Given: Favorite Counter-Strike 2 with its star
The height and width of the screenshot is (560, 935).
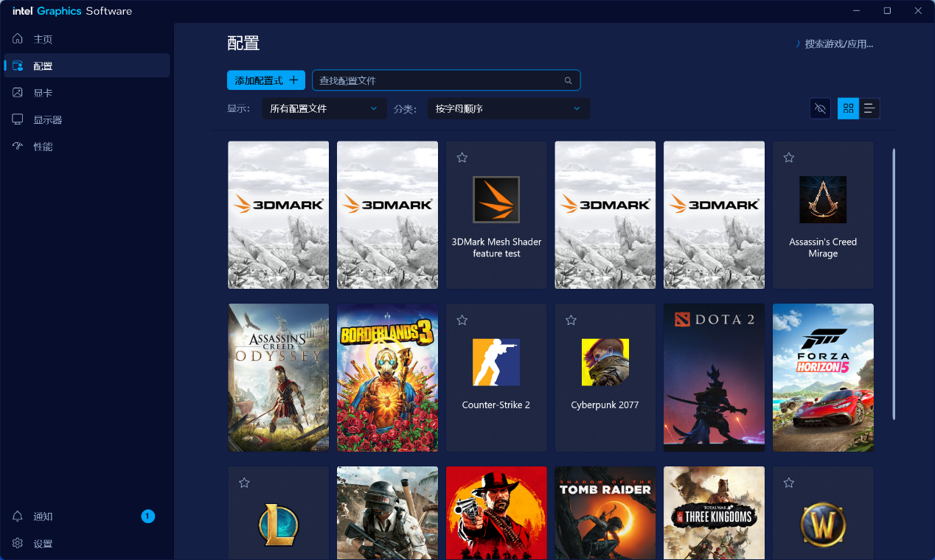Looking at the screenshot, I should pyautogui.click(x=462, y=320).
